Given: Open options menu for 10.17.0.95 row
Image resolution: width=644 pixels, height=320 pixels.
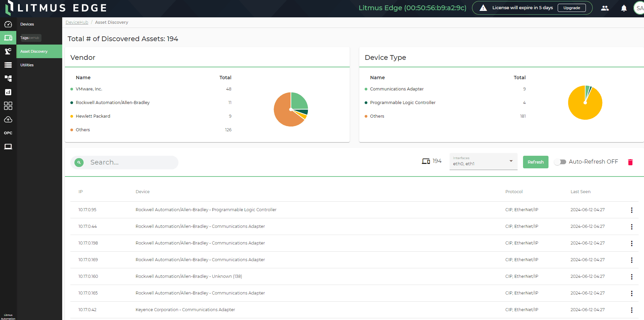Looking at the screenshot, I should (x=631, y=210).
